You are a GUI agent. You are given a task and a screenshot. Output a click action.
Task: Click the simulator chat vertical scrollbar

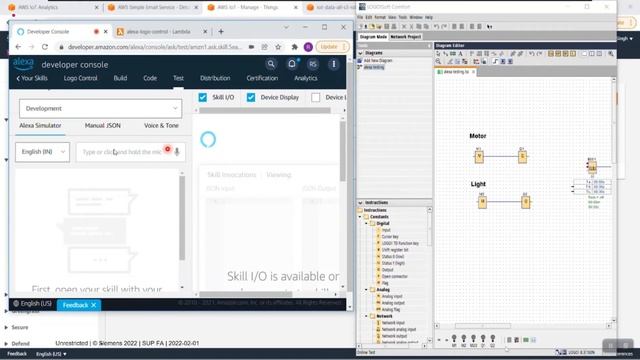tap(182, 218)
